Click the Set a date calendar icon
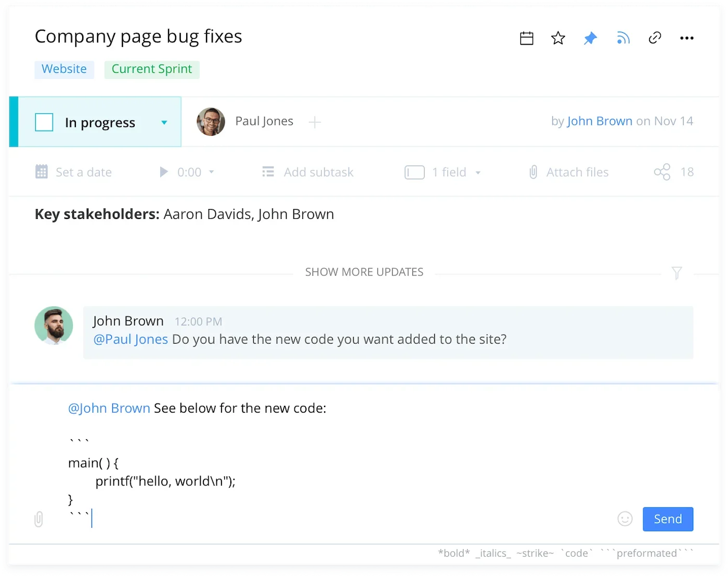 tap(42, 172)
